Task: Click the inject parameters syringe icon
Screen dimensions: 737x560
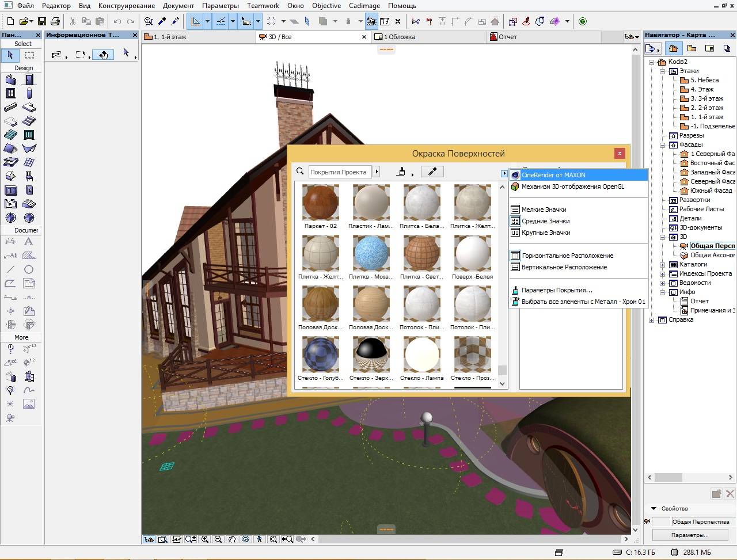Action: pyautogui.click(x=176, y=21)
